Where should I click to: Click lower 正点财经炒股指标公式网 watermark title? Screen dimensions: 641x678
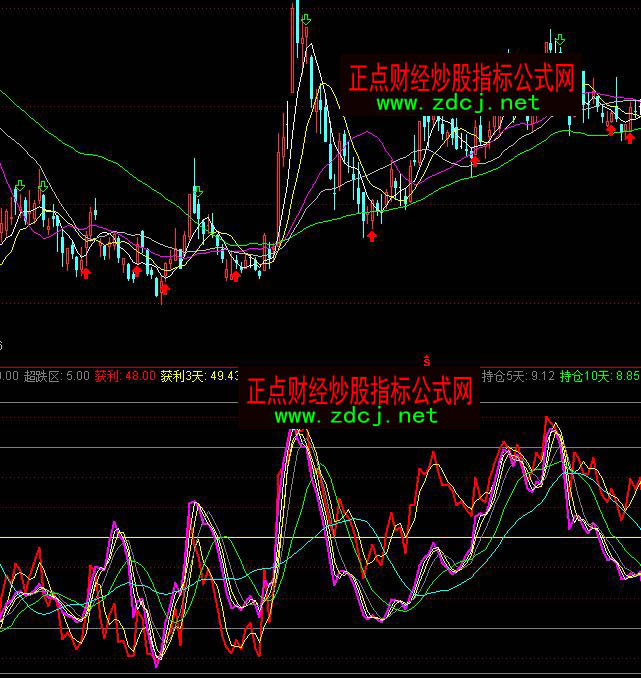359,391
